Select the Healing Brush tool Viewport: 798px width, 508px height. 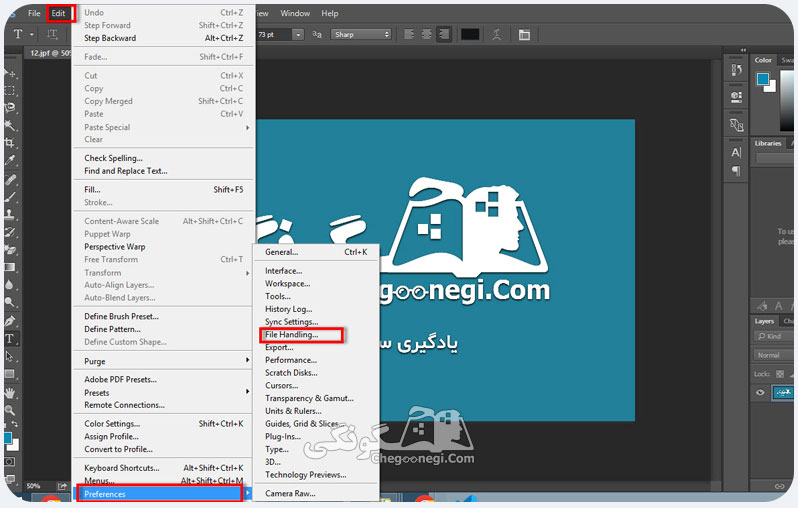pyautogui.click(x=10, y=180)
